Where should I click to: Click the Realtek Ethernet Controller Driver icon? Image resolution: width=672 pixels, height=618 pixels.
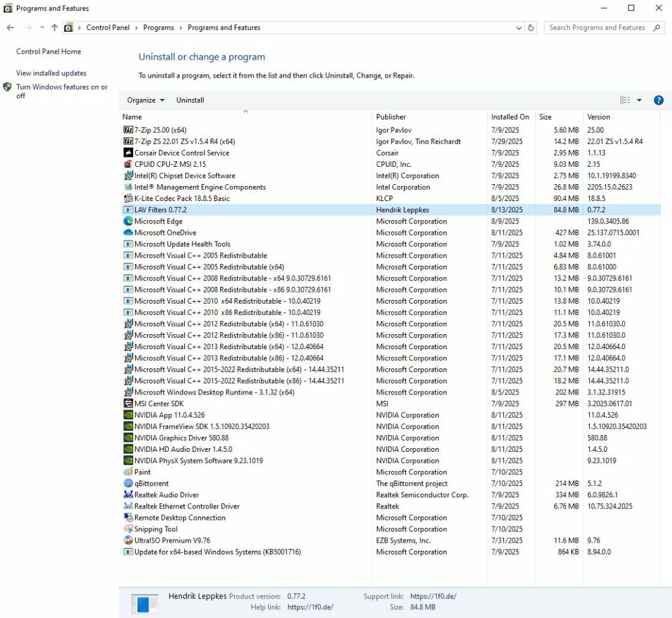click(x=128, y=506)
